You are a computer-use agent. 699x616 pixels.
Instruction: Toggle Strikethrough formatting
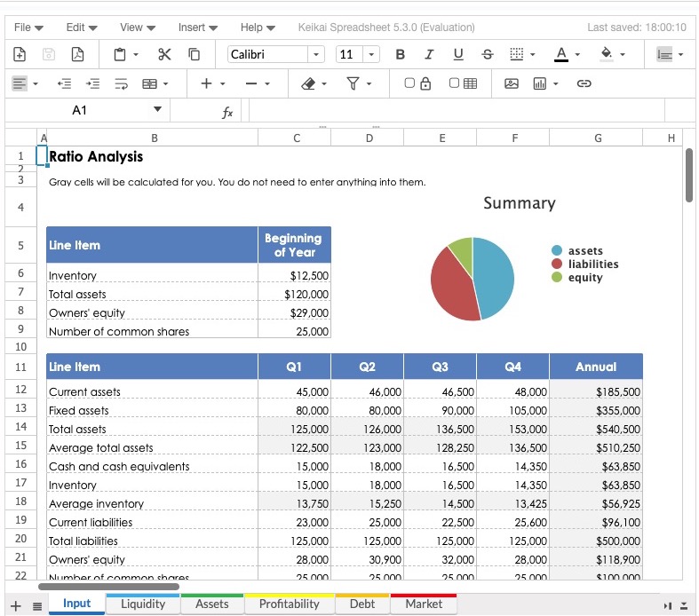coord(488,54)
